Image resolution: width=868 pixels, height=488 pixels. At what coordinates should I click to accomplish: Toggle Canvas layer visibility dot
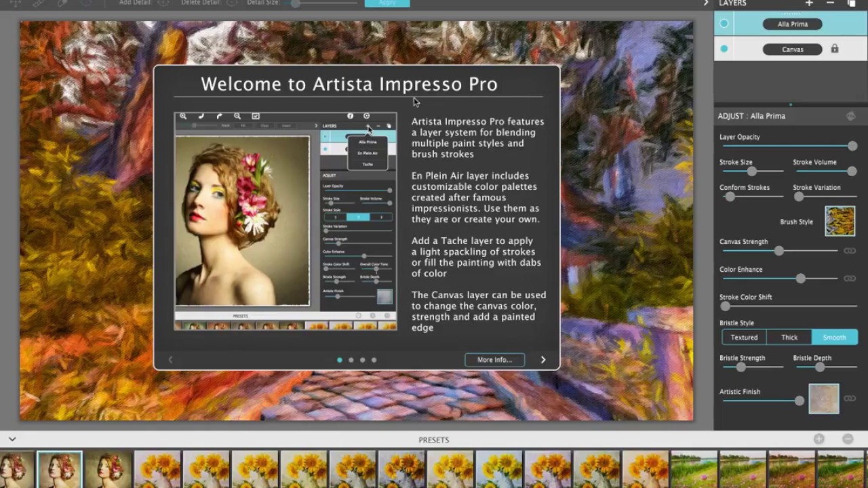point(724,49)
